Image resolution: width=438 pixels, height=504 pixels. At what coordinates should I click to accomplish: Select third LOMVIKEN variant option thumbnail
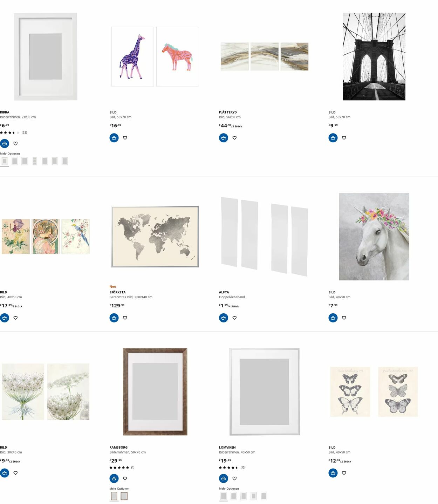[244, 496]
